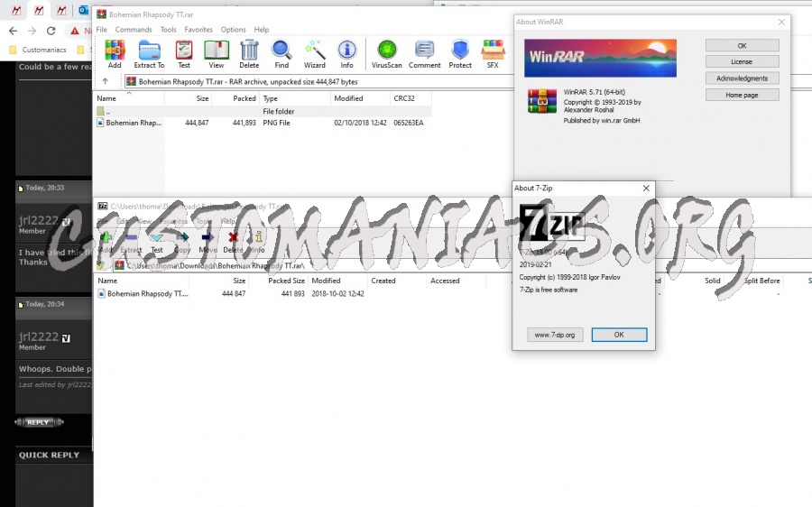This screenshot has width=812, height=507.
Task: Select the parent folder '..' row in WinRAR
Action: [x=263, y=111]
